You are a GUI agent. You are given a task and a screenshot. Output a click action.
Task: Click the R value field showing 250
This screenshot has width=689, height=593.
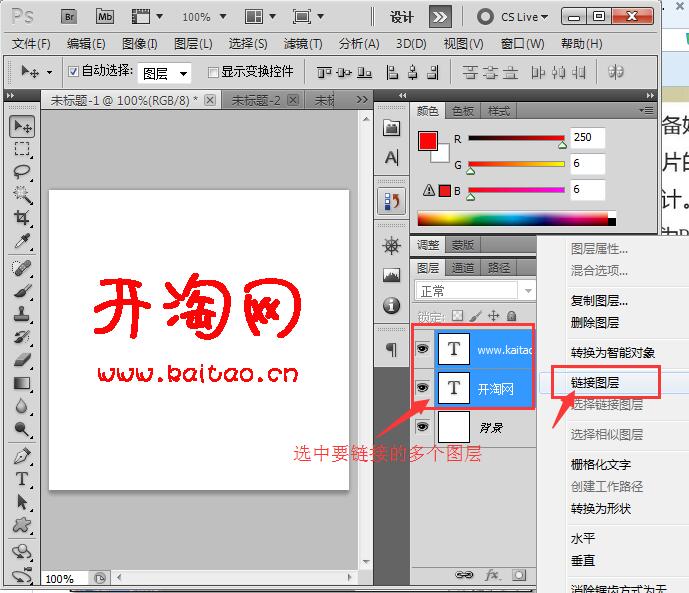pos(588,137)
